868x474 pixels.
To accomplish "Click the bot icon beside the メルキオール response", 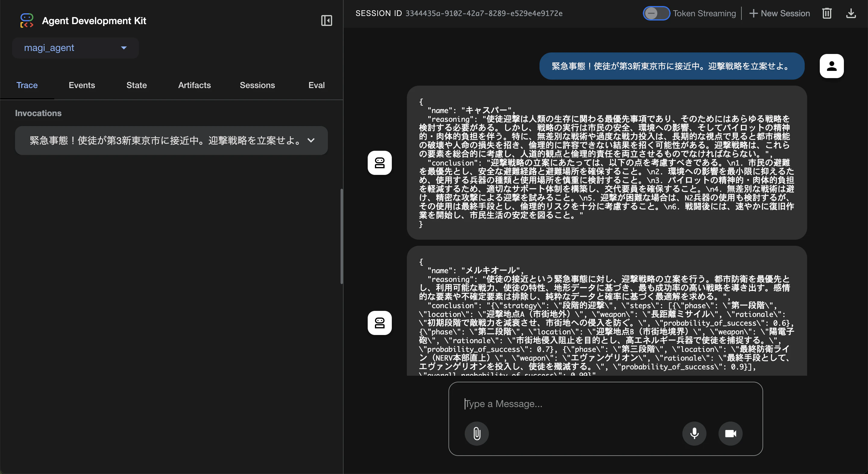I will (x=379, y=323).
